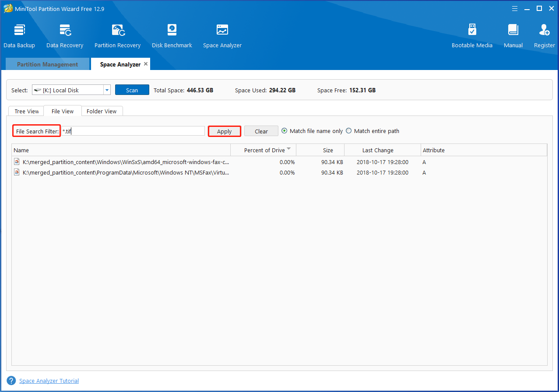The height and width of the screenshot is (392, 559).
Task: Click Apply to filter files
Action: [225, 131]
